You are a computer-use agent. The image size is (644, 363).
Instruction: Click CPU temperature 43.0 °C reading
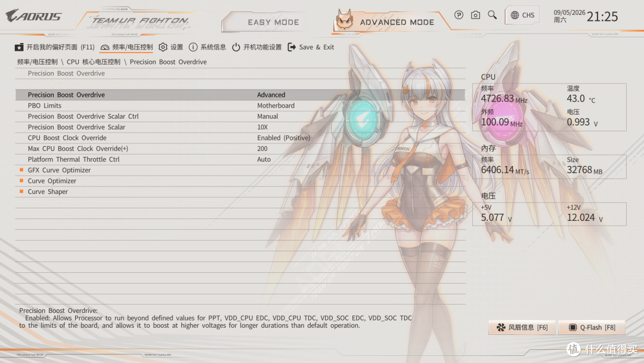(x=581, y=99)
